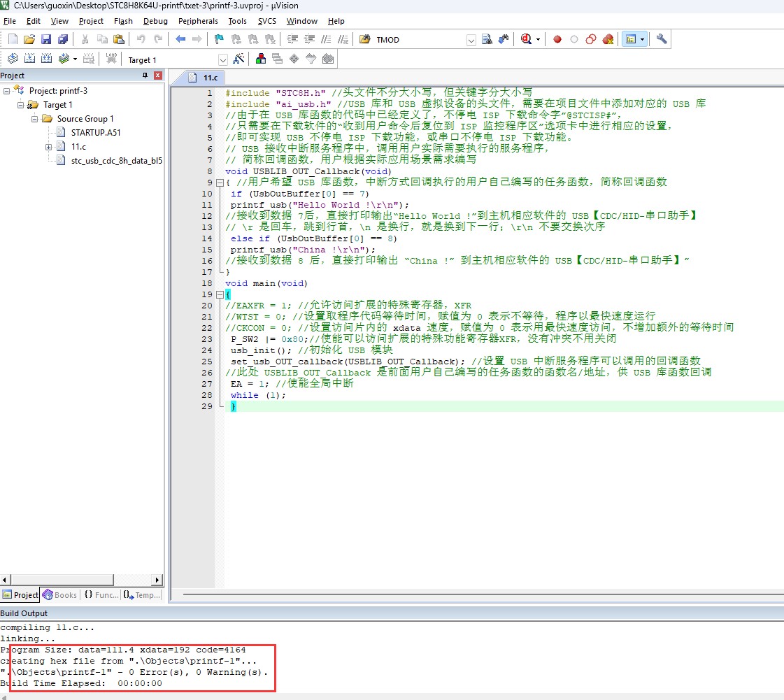784x700 pixels.
Task: Click the project tree scrollbar right arrow
Action: (157, 580)
